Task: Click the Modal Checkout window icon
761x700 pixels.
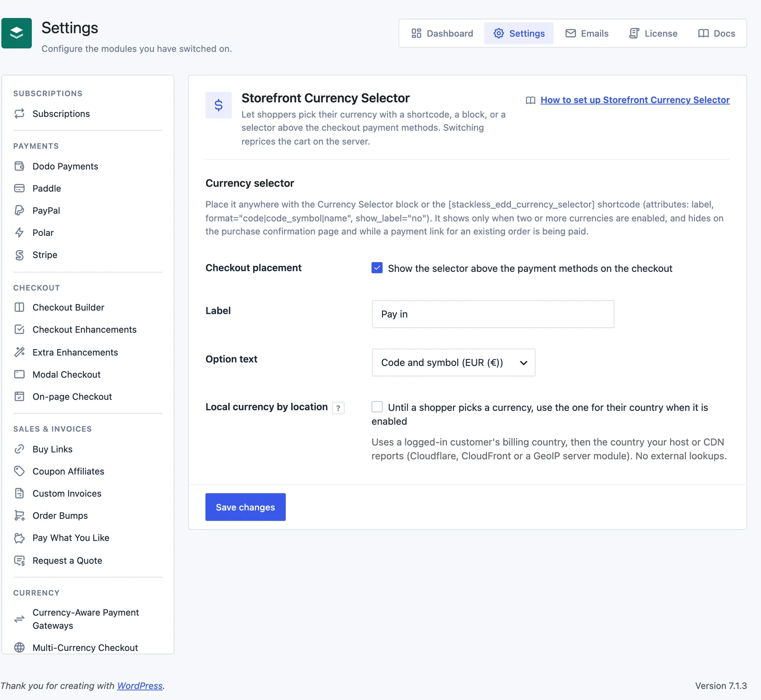Action: (x=20, y=374)
